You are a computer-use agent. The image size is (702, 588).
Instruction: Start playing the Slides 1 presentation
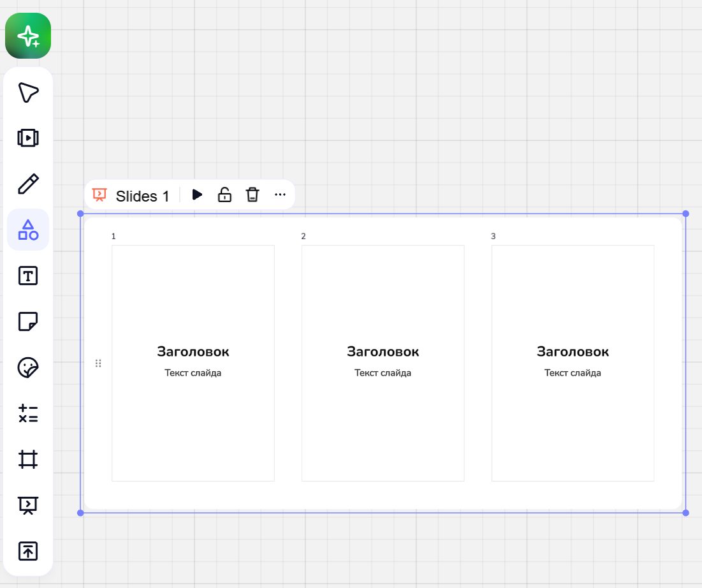click(197, 195)
